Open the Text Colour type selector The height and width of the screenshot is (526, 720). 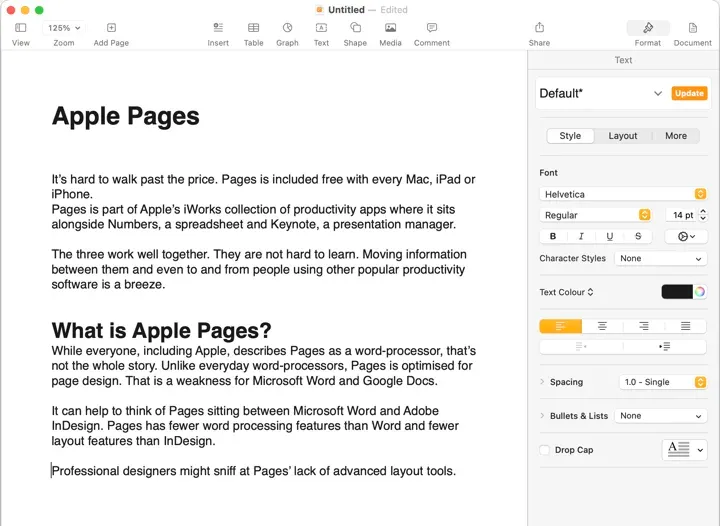pos(567,292)
